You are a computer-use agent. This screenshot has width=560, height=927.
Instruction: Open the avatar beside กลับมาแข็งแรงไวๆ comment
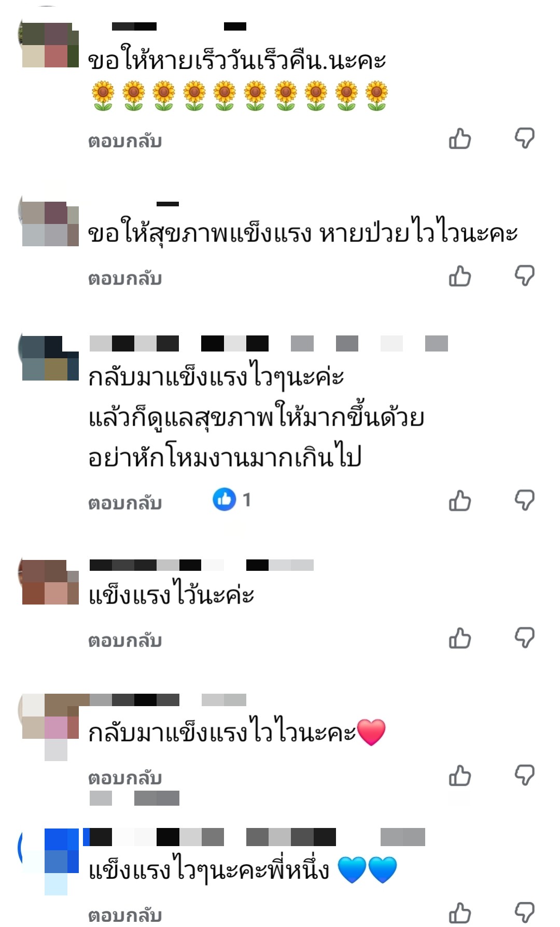coord(49,358)
